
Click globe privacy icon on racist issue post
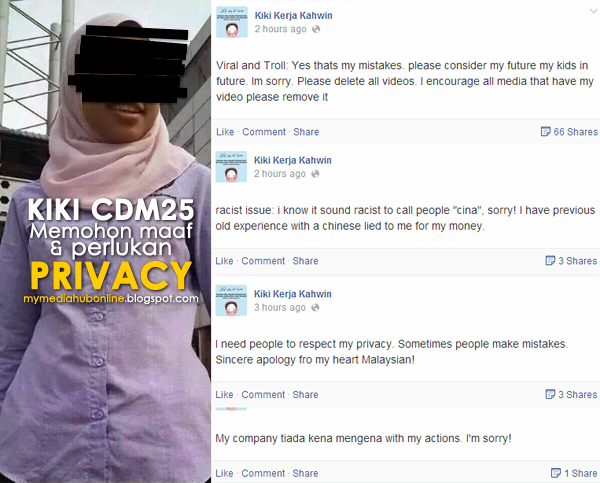click(x=315, y=174)
